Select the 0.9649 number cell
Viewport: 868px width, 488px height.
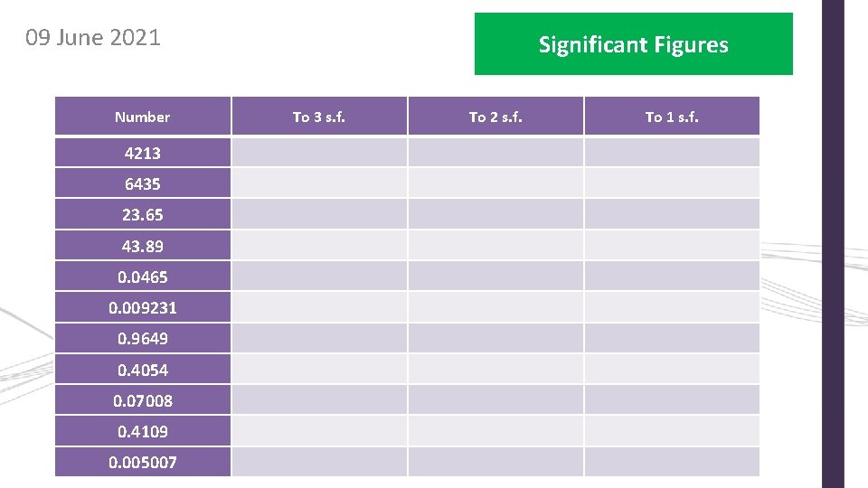(142, 339)
